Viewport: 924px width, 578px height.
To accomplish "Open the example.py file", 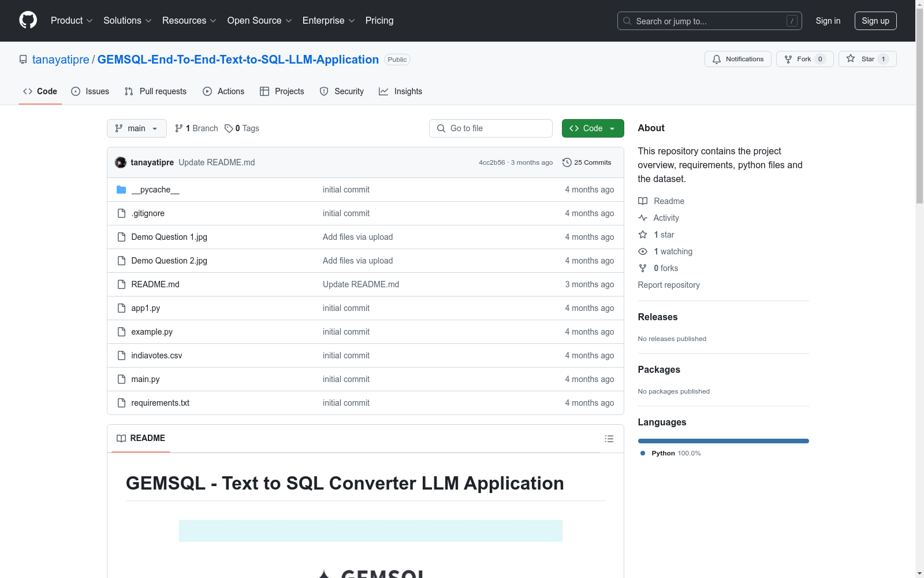I will [152, 332].
